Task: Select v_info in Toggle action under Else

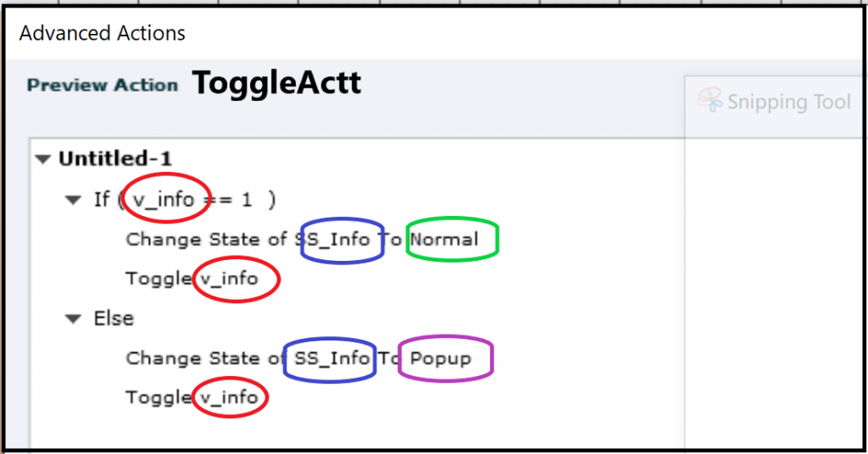Action: point(229,396)
